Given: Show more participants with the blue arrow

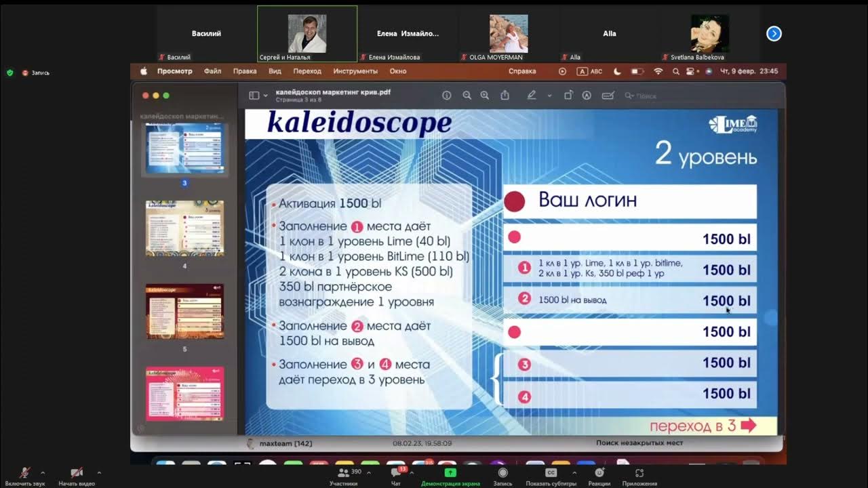Looking at the screenshot, I should click(x=774, y=33).
